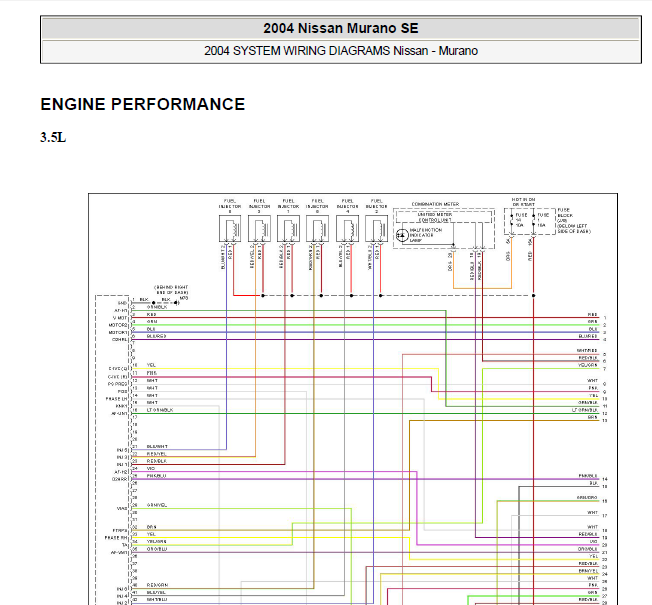Click the BLU/WHT wire label at pin 21
This screenshot has height=605, width=652.
pos(157,446)
